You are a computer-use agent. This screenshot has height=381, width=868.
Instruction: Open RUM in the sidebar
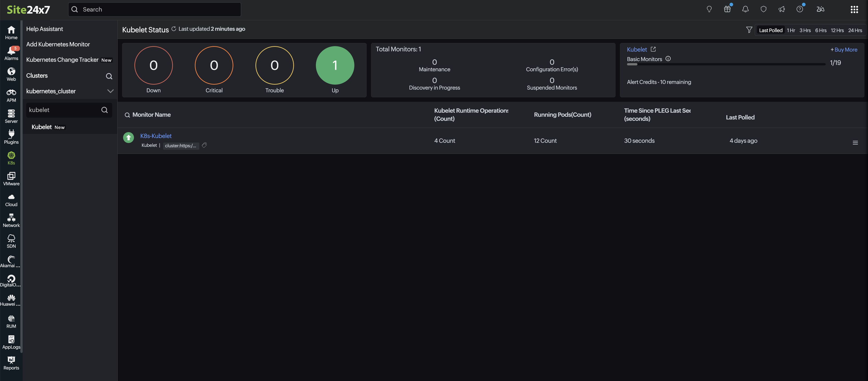tap(11, 322)
